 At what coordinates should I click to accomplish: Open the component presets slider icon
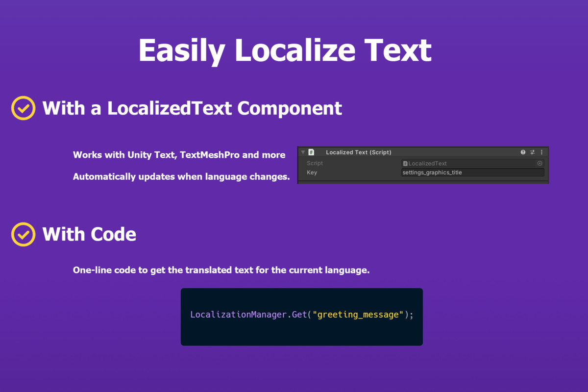pos(533,152)
